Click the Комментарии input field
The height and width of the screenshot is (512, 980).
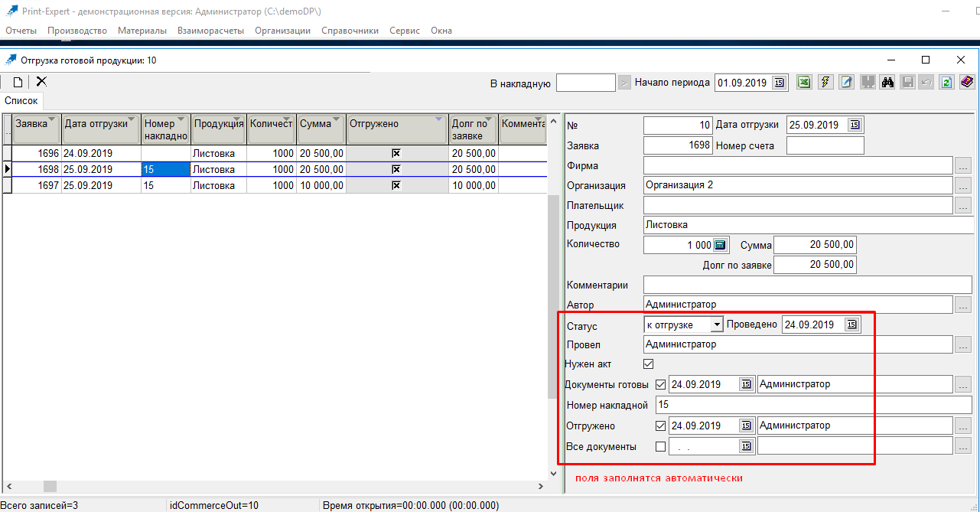tap(807, 285)
